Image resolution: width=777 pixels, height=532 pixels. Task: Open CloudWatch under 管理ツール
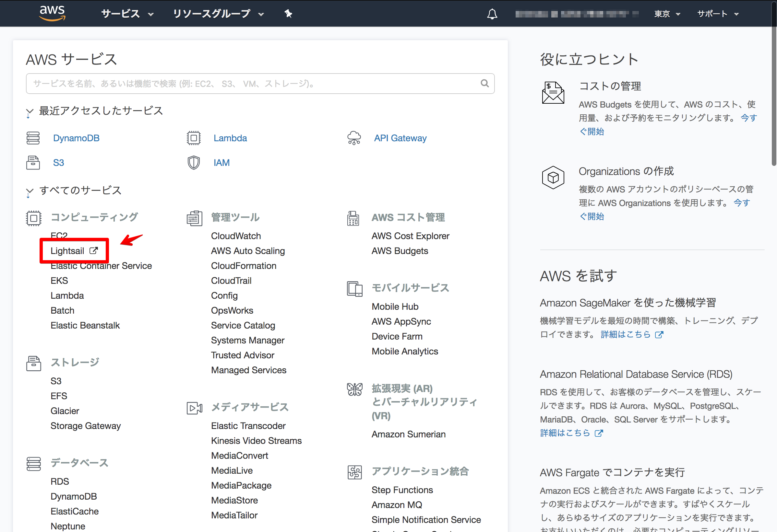[236, 236]
